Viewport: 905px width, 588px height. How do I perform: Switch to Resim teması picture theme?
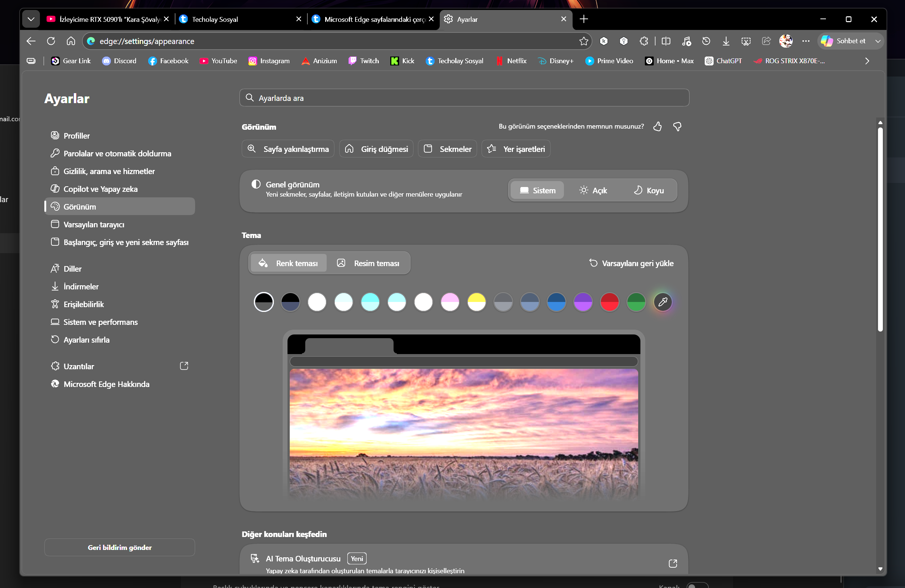coord(368,263)
